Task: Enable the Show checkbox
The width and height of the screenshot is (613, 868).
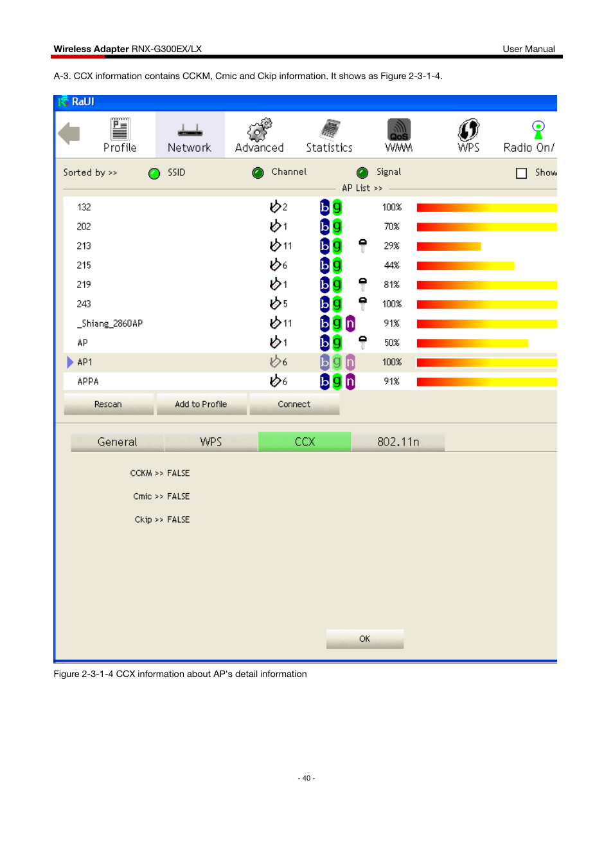Action: pyautogui.click(x=522, y=173)
